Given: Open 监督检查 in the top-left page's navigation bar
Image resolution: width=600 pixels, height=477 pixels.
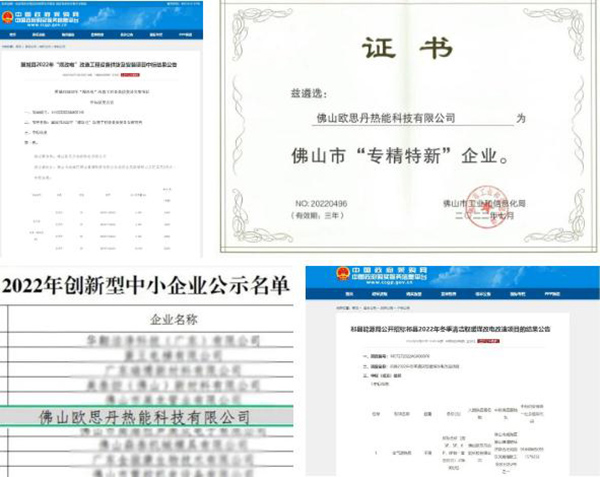Looking at the screenshot, I should (x=97, y=35).
